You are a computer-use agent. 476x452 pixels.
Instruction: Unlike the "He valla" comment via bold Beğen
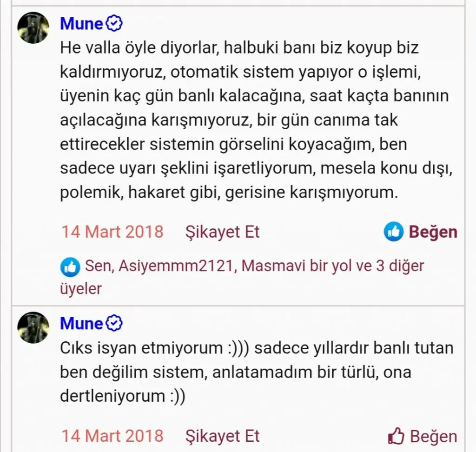click(433, 232)
